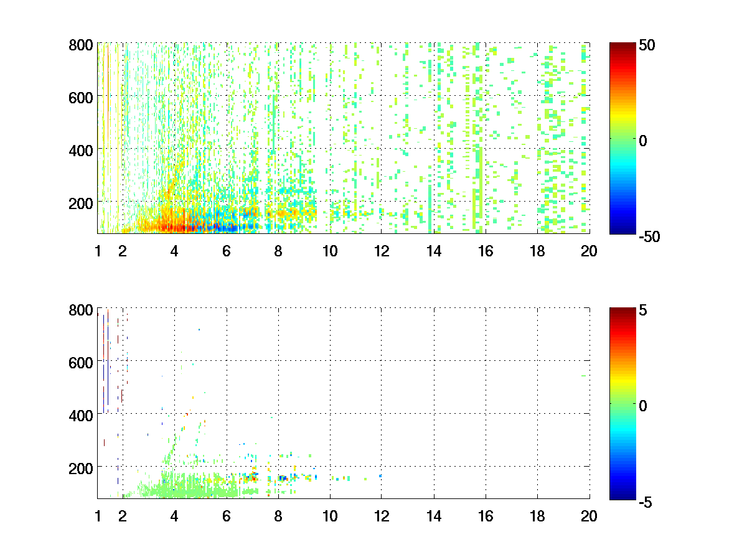This screenshot has height=560, width=747.
Task: Click the '4' x-axis tick under the lower plot
Action: [174, 516]
